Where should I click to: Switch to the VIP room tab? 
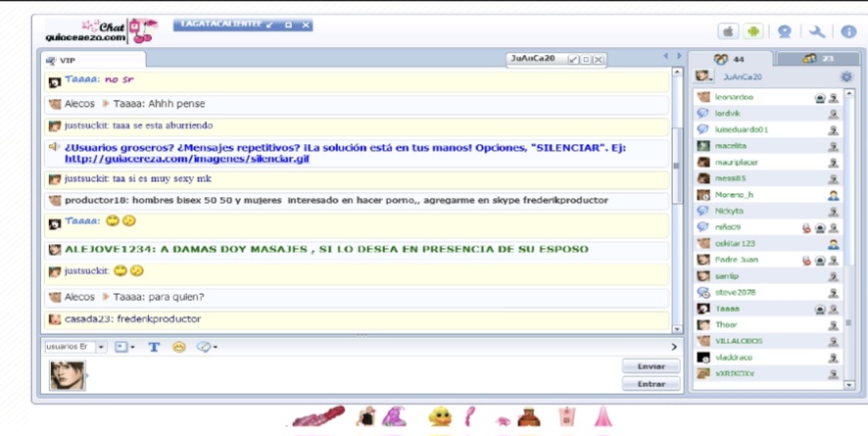[92, 61]
